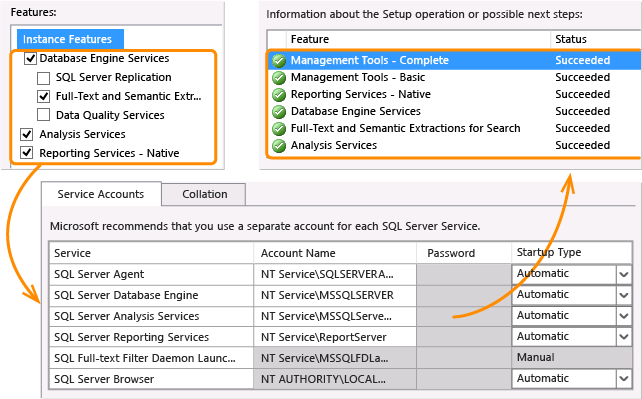The height and width of the screenshot is (399, 642).
Task: Open Startup Type dropdown for SQL Server Analysis Services
Action: (x=624, y=316)
